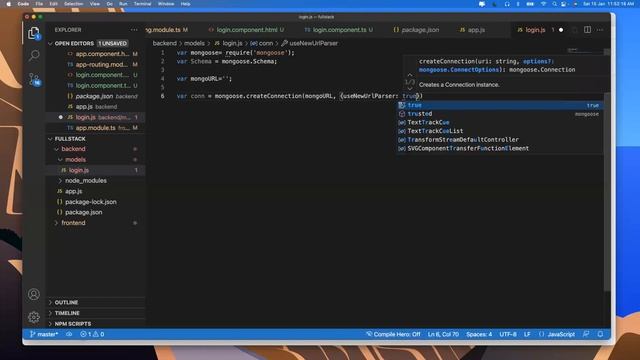Open the Run menu in menu bar
Screen dimensions: 640x360
click(x=123, y=4)
